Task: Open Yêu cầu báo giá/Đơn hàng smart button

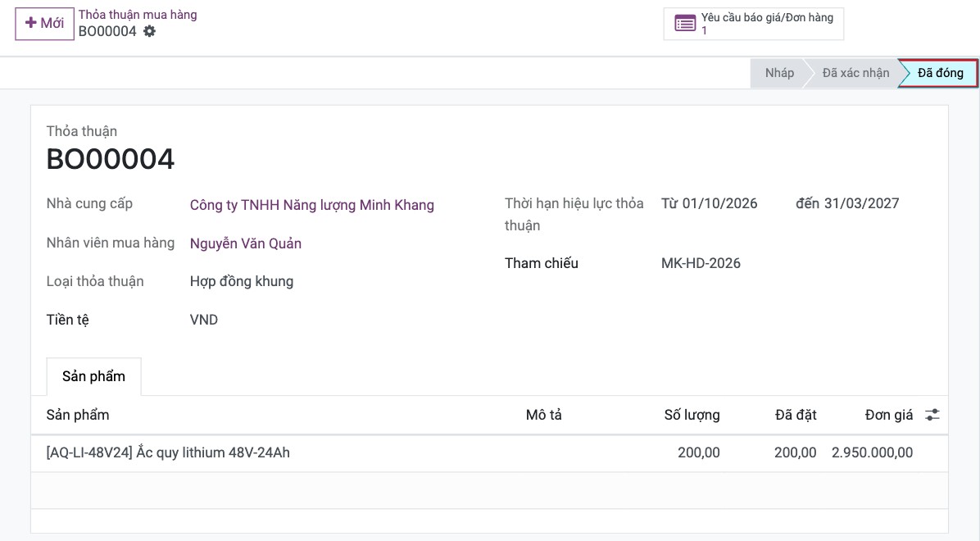Action: pos(754,24)
